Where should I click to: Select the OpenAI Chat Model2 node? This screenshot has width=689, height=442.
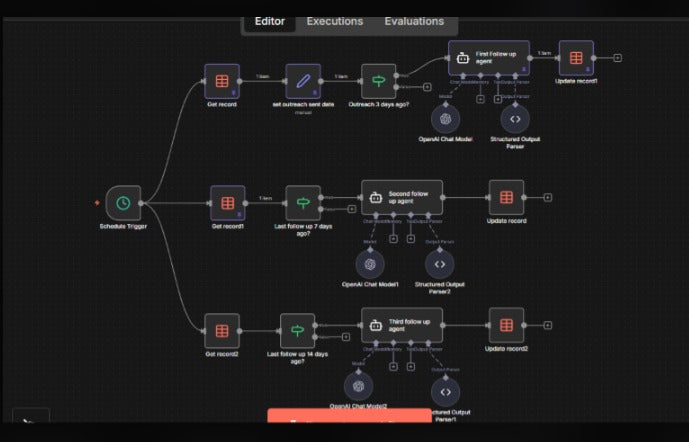coord(359,387)
